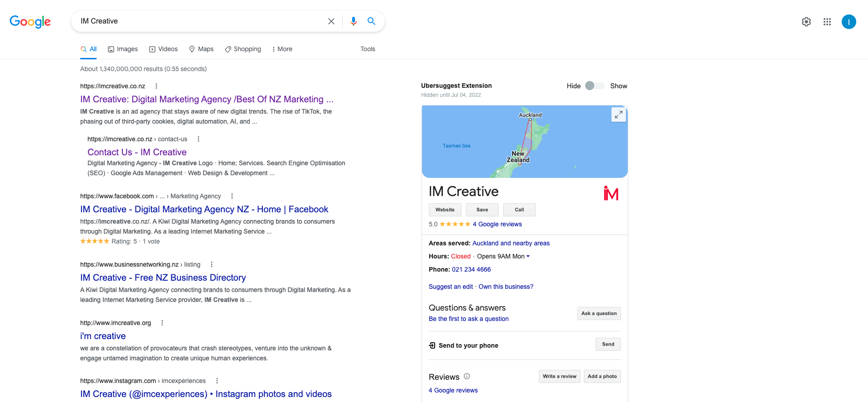This screenshot has height=402, width=868.
Task: Open Auckland and nearby areas link
Action: 511,243
